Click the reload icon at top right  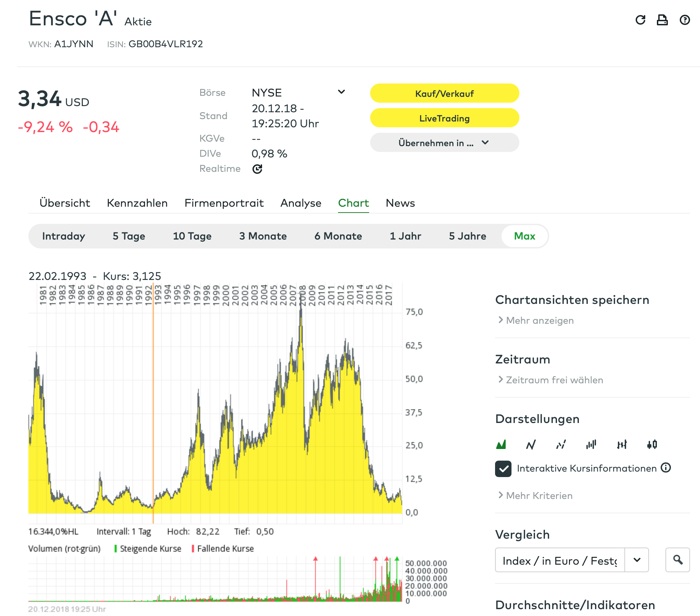pyautogui.click(x=640, y=20)
